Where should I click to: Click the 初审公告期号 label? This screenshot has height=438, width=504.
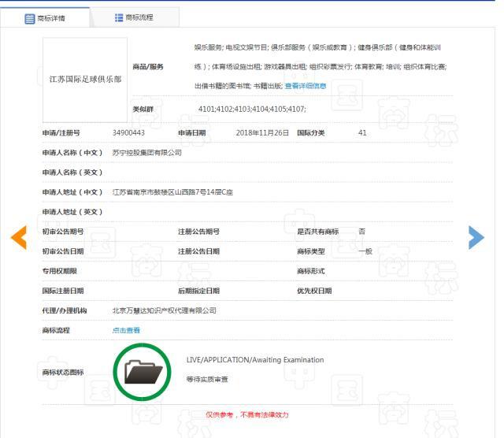tap(63, 232)
